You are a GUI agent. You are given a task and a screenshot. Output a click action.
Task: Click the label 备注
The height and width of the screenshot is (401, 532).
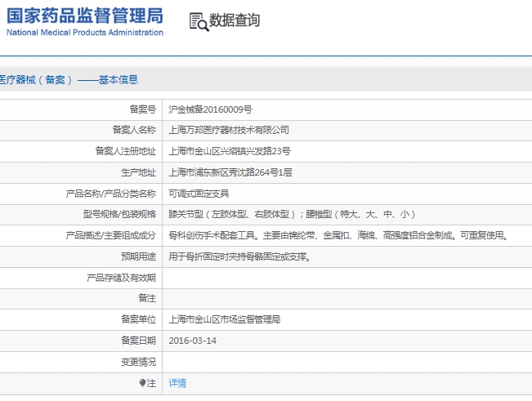coord(147,298)
